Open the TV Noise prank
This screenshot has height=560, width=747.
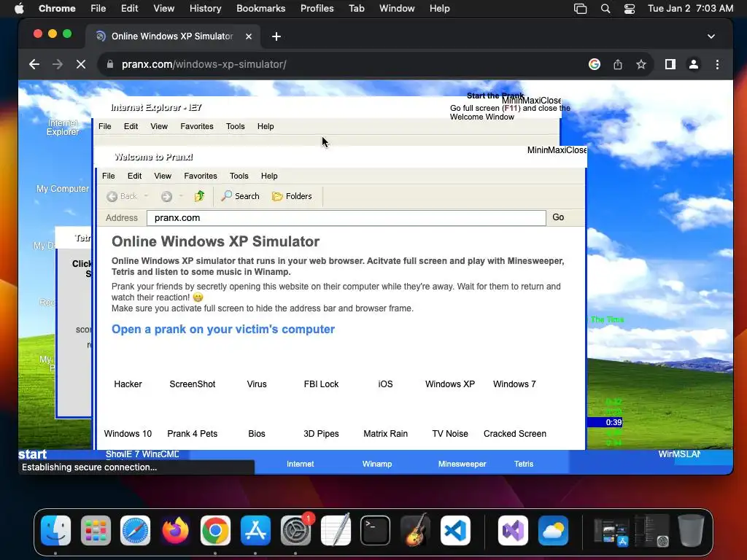(x=450, y=434)
